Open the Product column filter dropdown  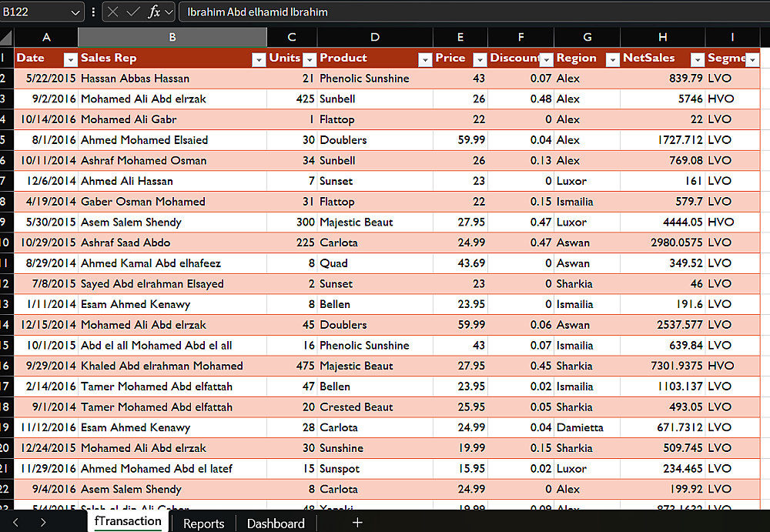pos(425,59)
